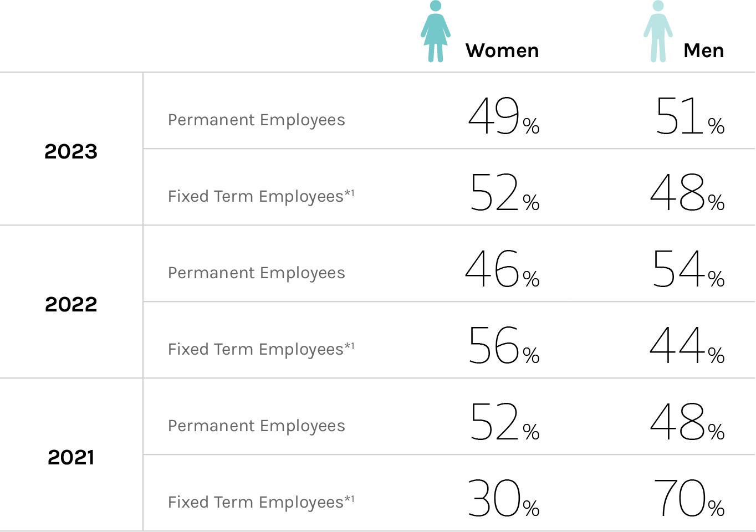Image resolution: width=756 pixels, height=532 pixels.
Task: Select the Men column header text
Action: pos(703,51)
